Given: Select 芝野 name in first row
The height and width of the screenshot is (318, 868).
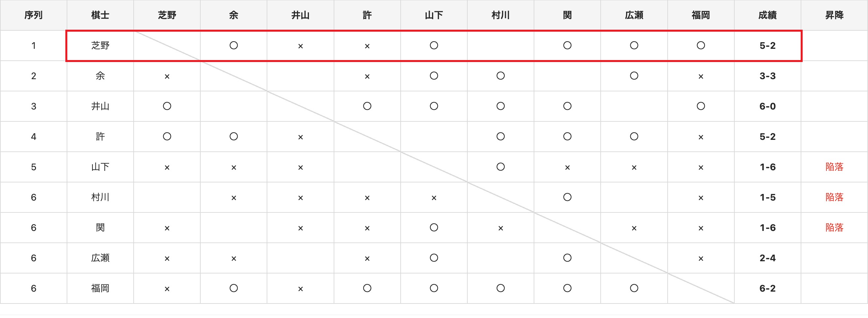Looking at the screenshot, I should point(100,46).
